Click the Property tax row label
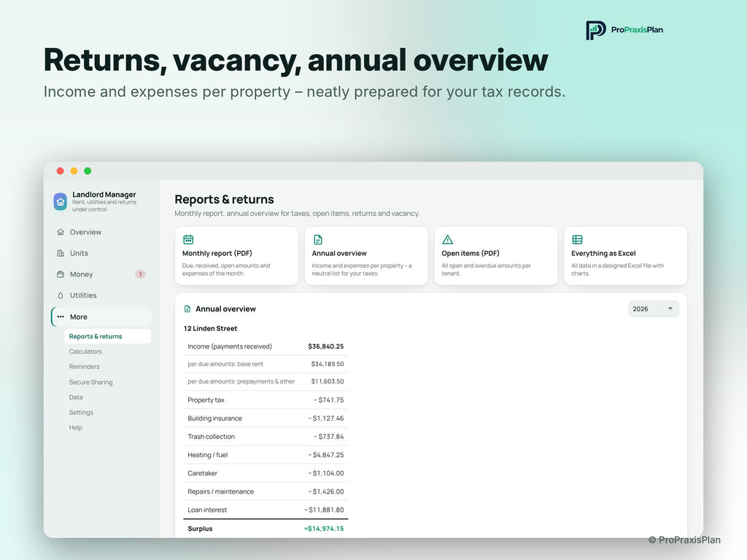Viewport: 747px width, 560px height. coord(206,400)
